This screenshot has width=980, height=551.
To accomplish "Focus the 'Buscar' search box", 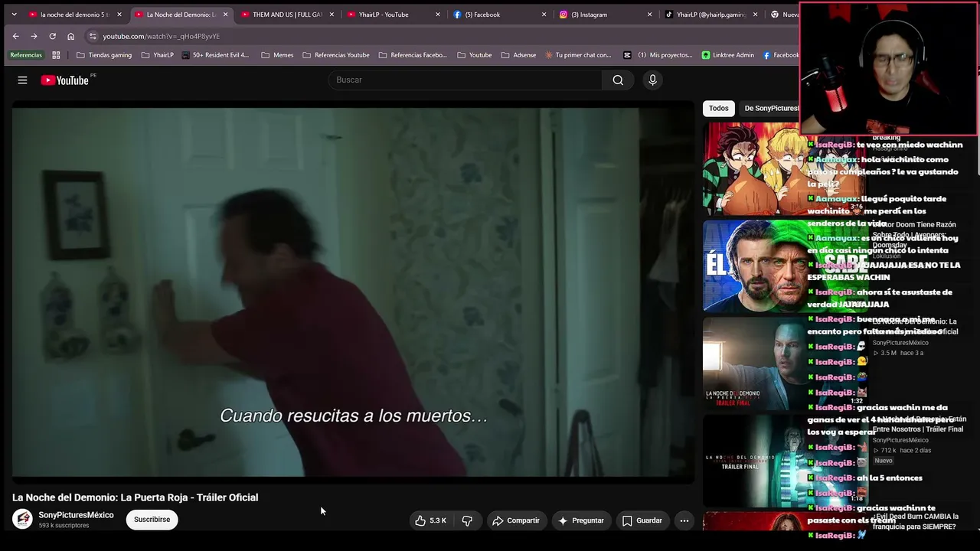I will click(x=465, y=80).
